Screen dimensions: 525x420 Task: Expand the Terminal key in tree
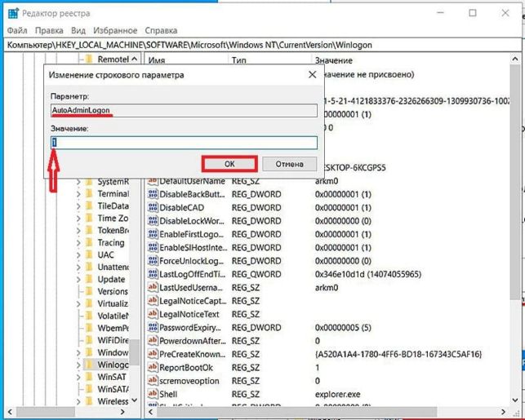tap(78, 194)
